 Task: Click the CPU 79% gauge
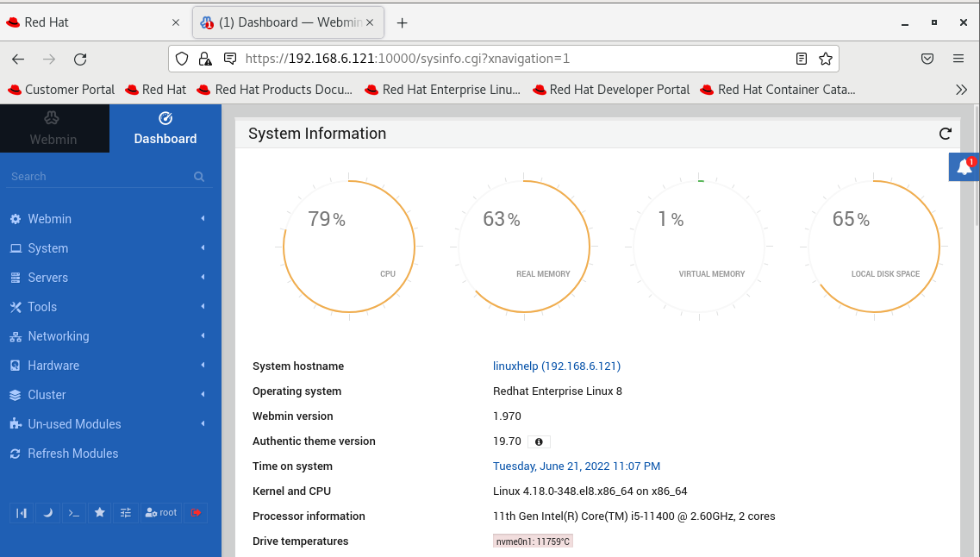point(349,247)
